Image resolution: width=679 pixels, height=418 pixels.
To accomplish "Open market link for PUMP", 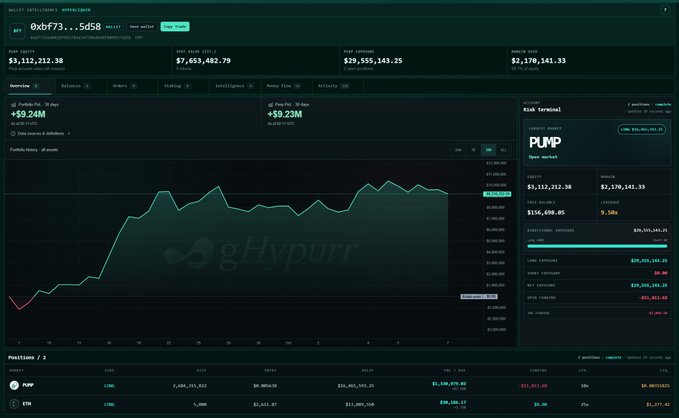I will pyautogui.click(x=543, y=157).
